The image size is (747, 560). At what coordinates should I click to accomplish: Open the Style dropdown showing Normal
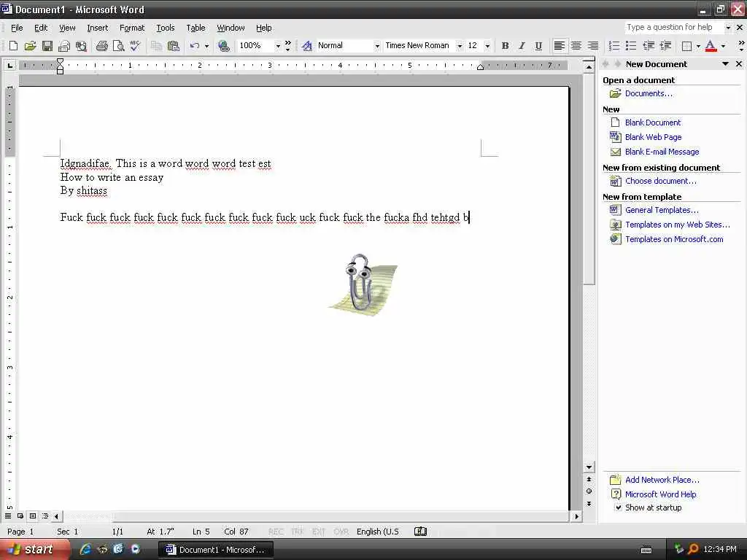(x=377, y=46)
